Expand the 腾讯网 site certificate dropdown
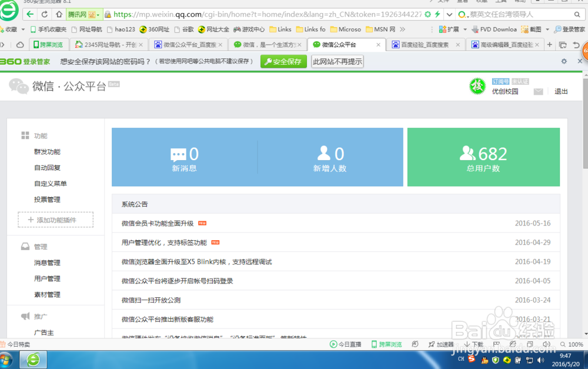This screenshot has height=369, width=588. pyautogui.click(x=98, y=15)
